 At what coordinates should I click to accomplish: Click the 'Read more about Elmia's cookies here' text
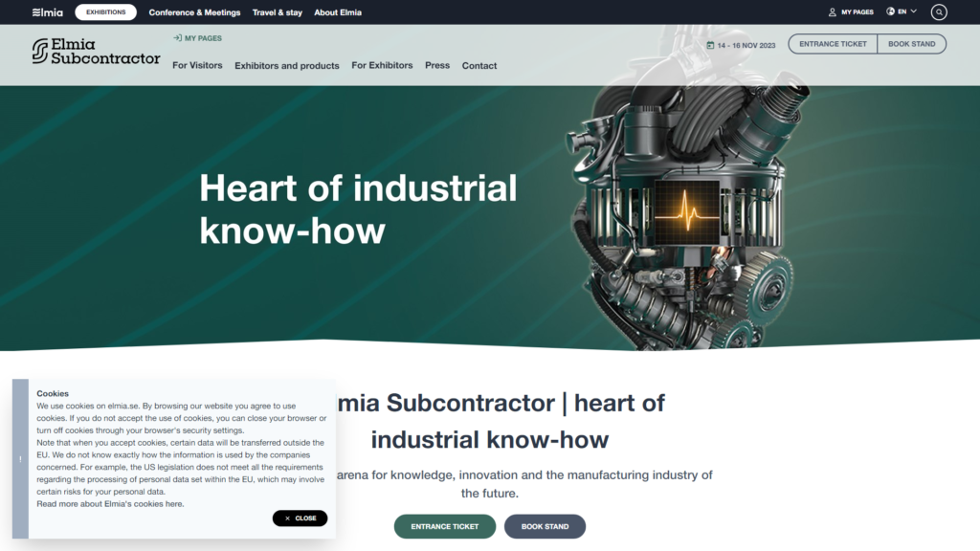[x=110, y=504]
